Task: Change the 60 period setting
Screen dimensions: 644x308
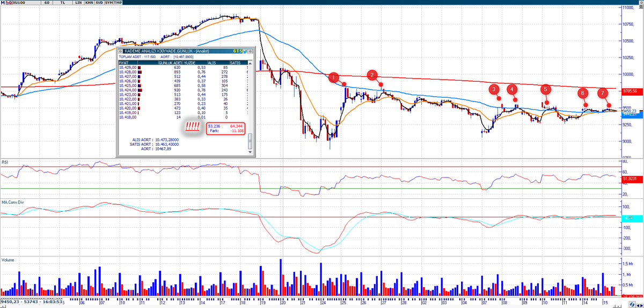Action: [x=47, y=3]
